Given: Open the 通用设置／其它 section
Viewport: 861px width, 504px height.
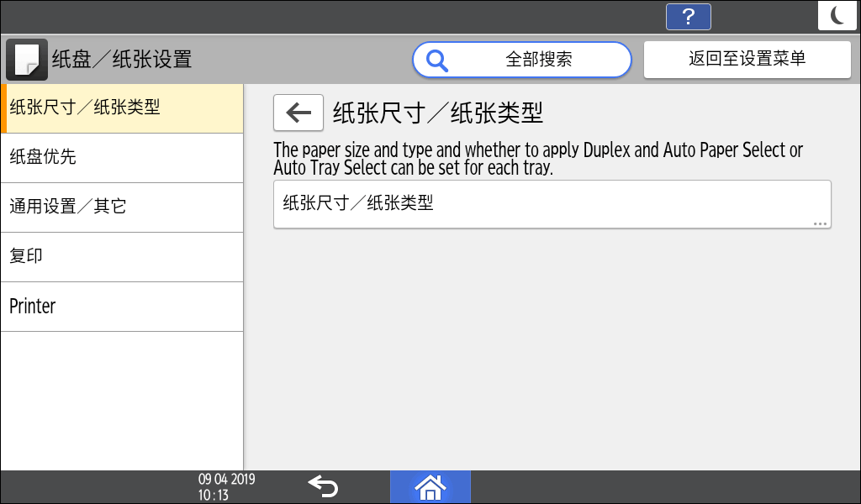Looking at the screenshot, I should pos(122,207).
